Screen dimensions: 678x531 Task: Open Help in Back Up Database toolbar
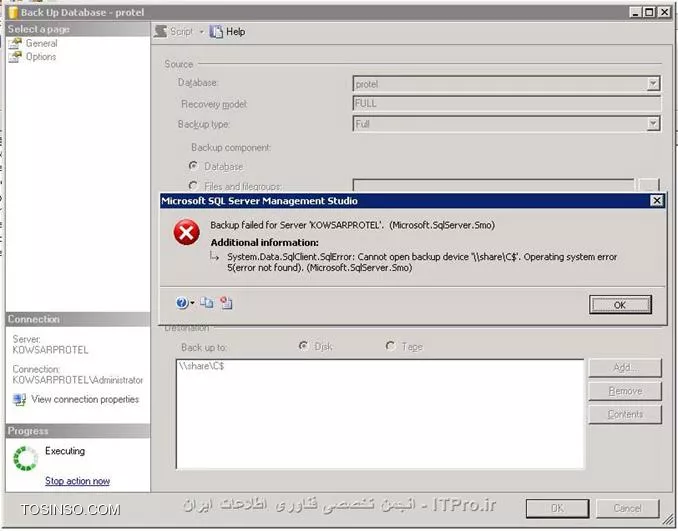click(228, 32)
